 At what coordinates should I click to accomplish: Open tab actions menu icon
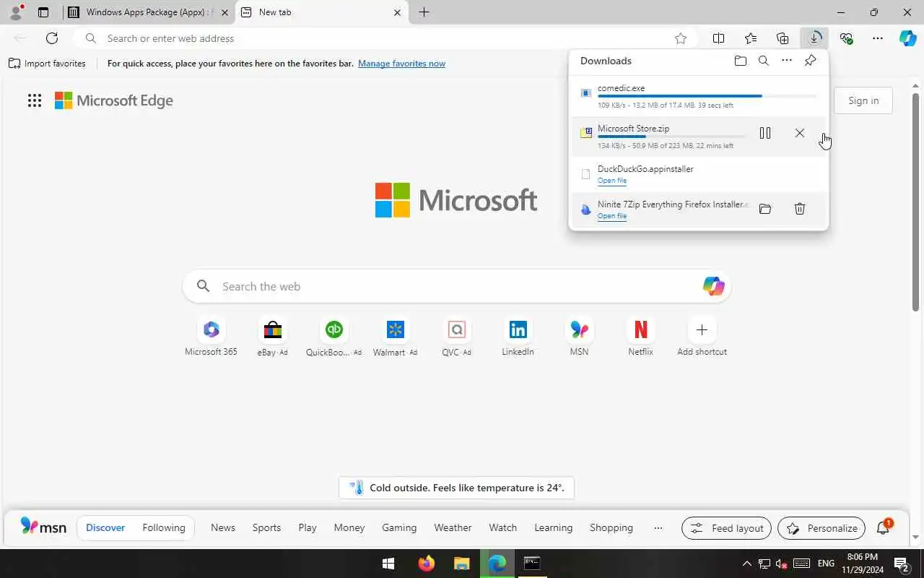[x=43, y=12]
